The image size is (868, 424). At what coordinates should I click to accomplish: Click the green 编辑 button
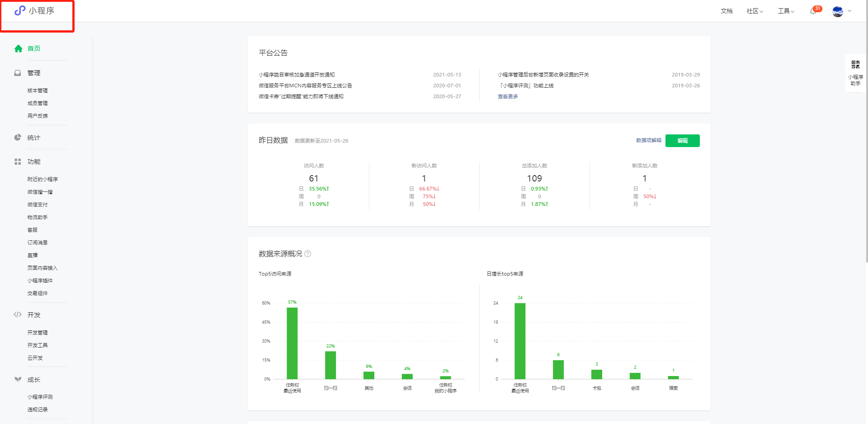[x=682, y=141]
